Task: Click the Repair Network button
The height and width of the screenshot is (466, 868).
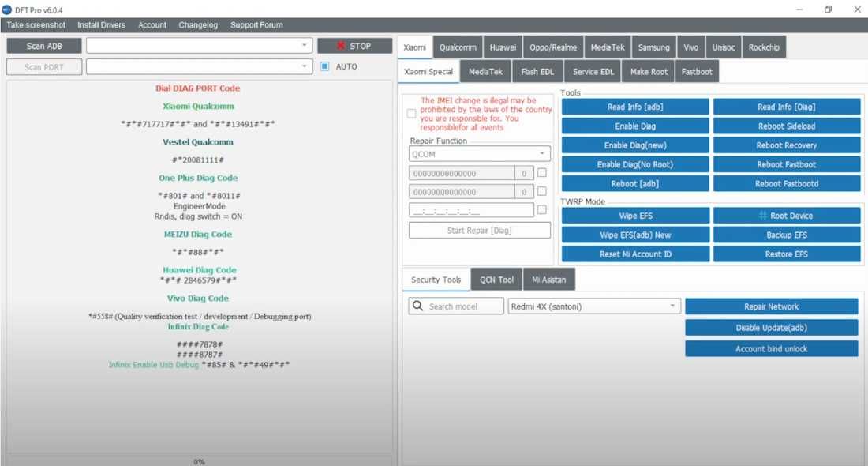Action: 771,306
